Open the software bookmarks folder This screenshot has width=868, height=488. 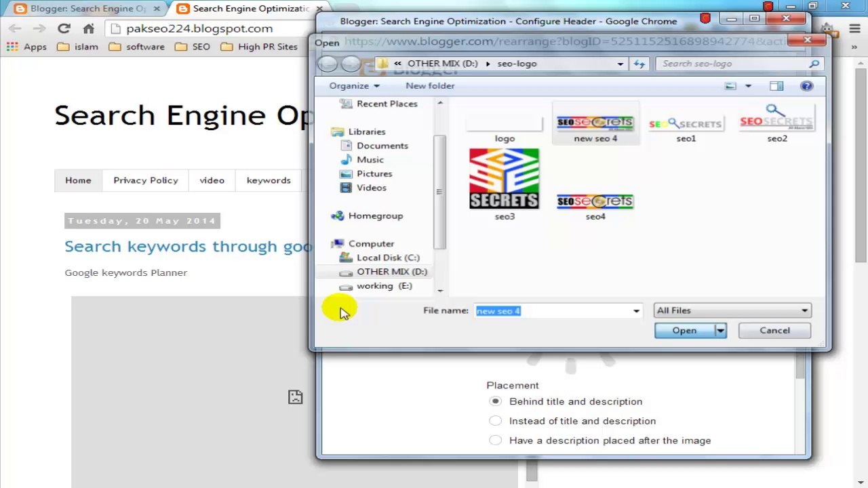pyautogui.click(x=137, y=47)
